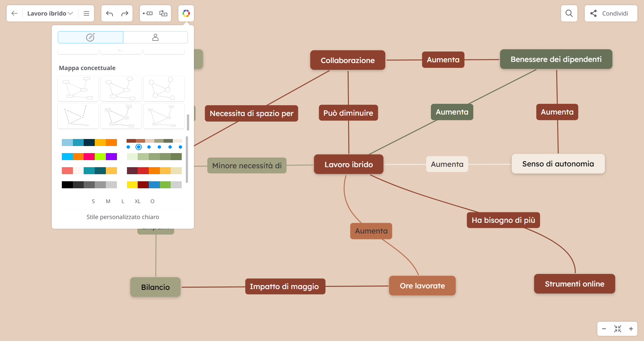
Task: Pick the salmon and teal palette
Action: 89,170
